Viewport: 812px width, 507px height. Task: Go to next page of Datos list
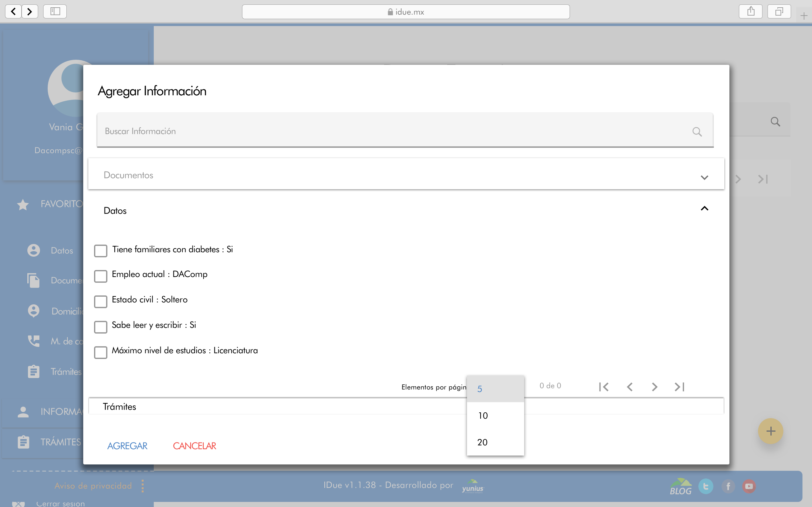tap(654, 387)
